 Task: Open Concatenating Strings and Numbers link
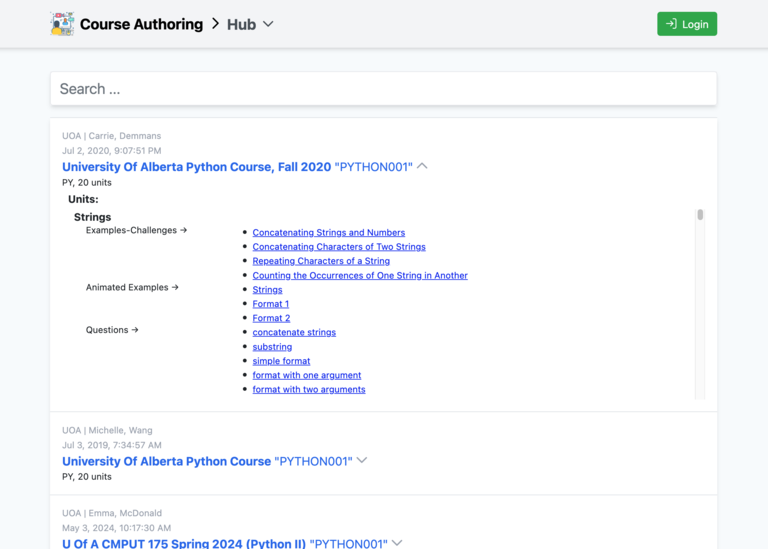329,233
